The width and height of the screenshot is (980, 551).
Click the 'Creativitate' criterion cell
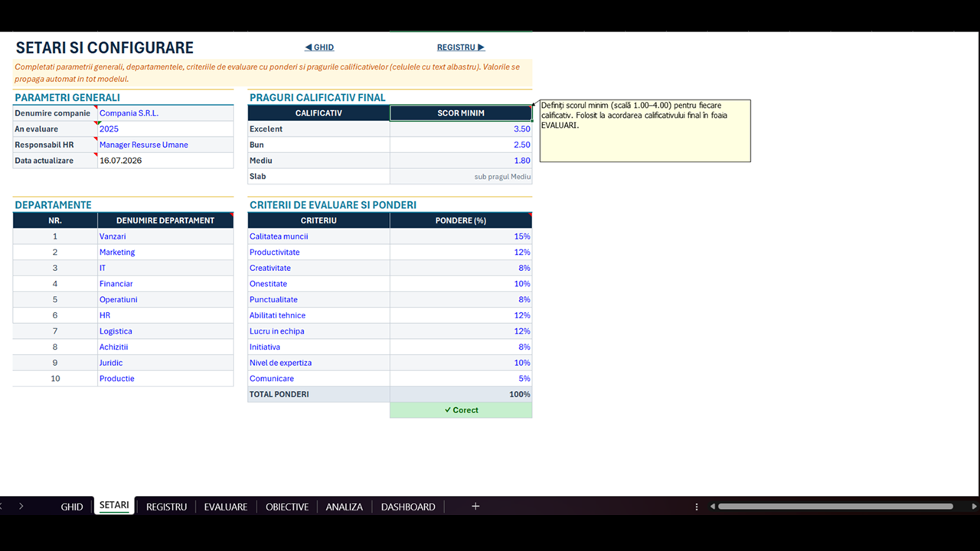(x=318, y=268)
